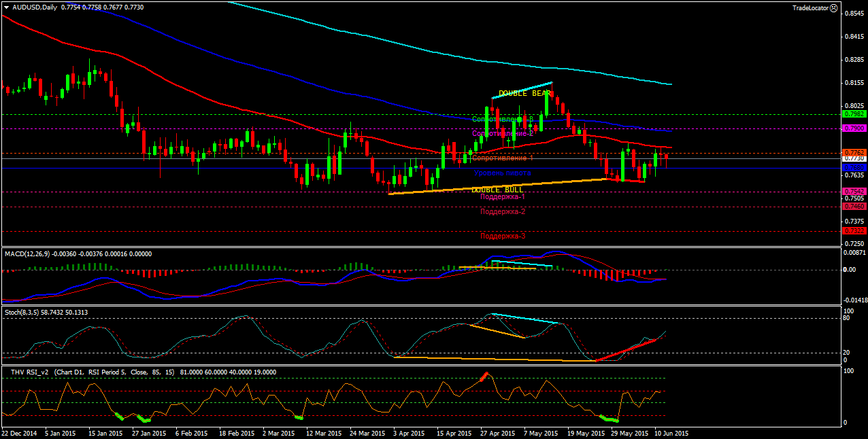Click the 0.8155 price scale value
Viewport: 868px width, 439px height.
[854, 83]
